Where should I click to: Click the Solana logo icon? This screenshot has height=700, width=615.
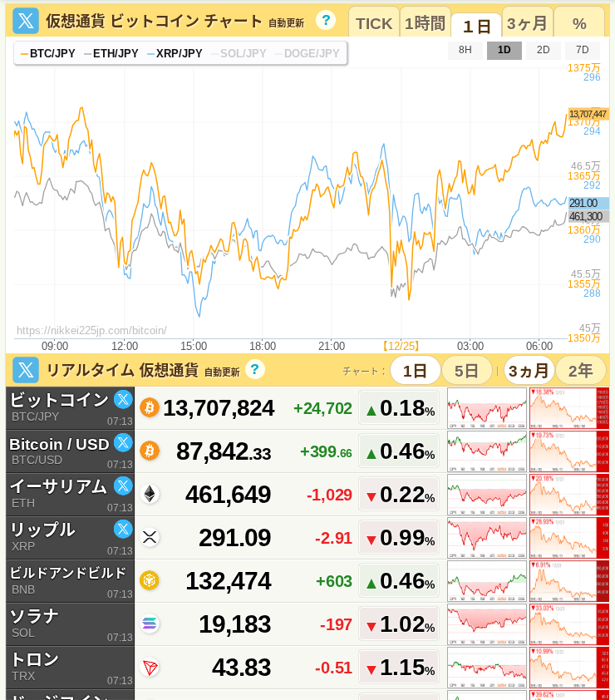[150, 624]
